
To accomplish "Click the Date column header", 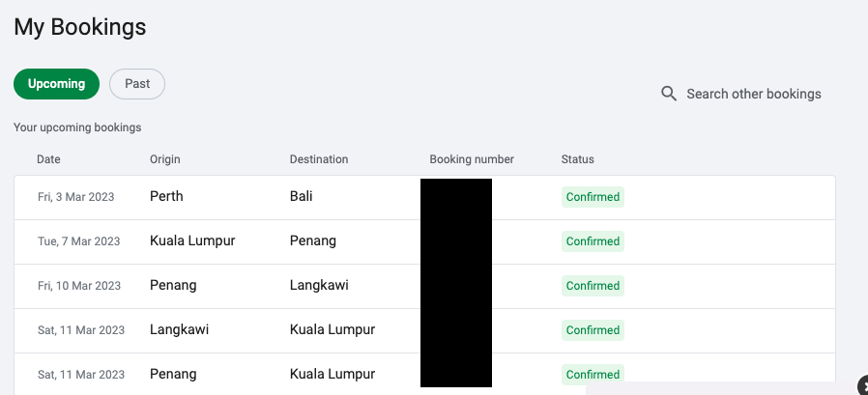I will point(48,159).
